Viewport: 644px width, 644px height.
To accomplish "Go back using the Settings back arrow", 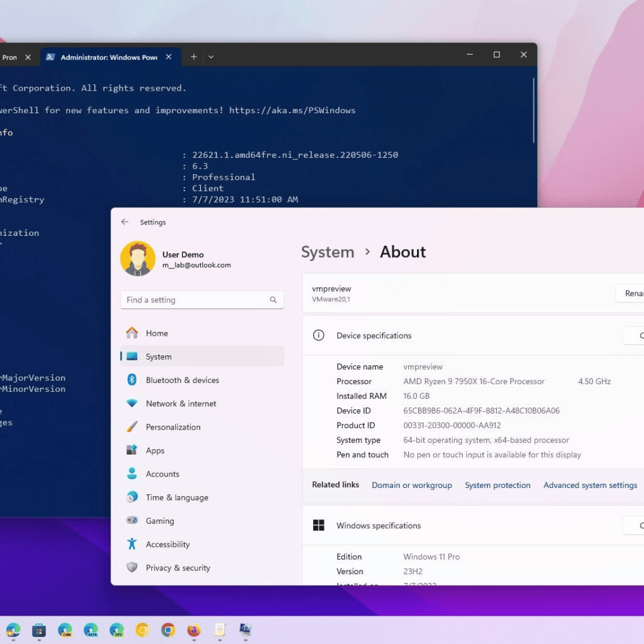I will [125, 222].
